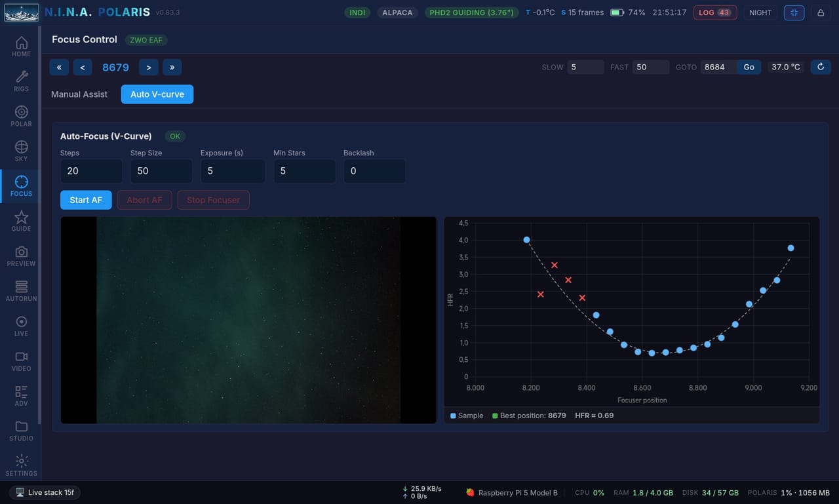Open the STUDIO folder section
The height and width of the screenshot is (504, 839).
coord(21,431)
